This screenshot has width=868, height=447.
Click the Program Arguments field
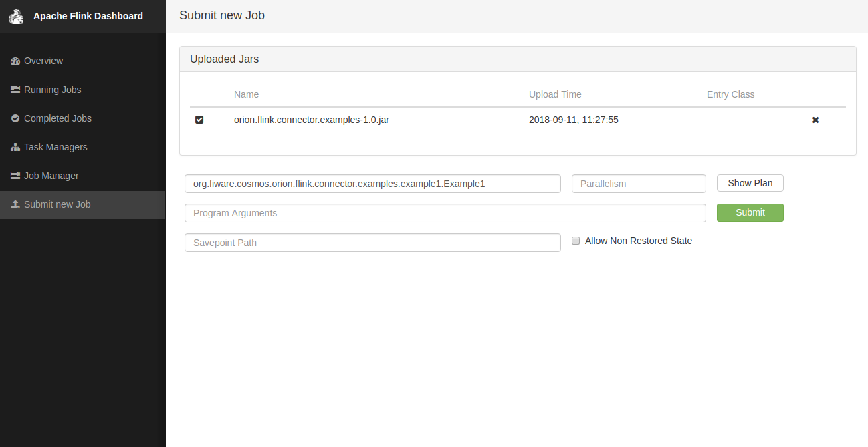point(445,213)
